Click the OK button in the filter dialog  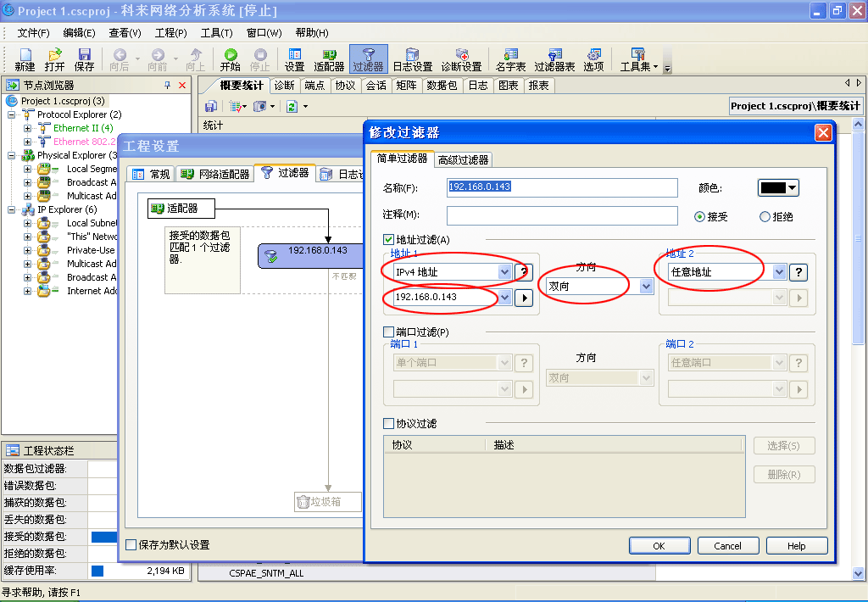click(x=659, y=546)
